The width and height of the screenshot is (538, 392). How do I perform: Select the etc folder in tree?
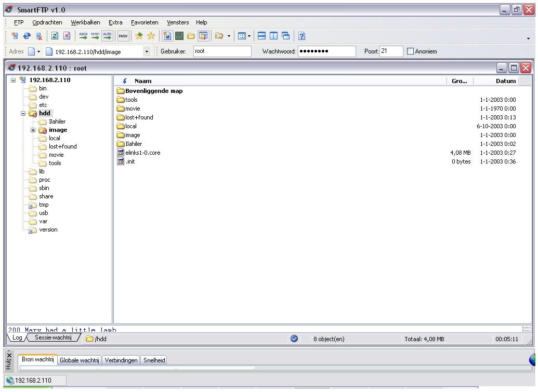click(x=43, y=105)
